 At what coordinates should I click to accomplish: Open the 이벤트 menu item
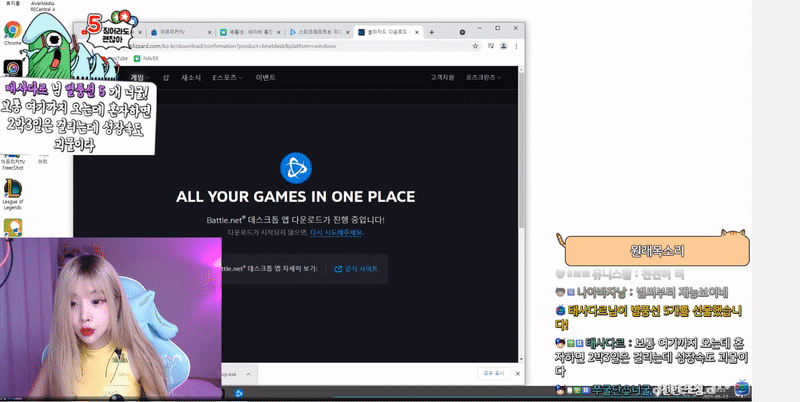(265, 78)
